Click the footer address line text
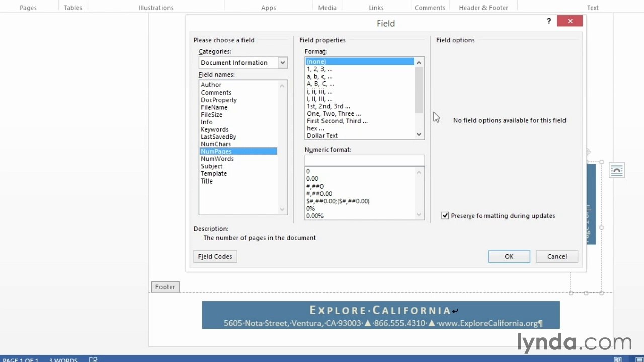This screenshot has width=644, height=362. 383,323
